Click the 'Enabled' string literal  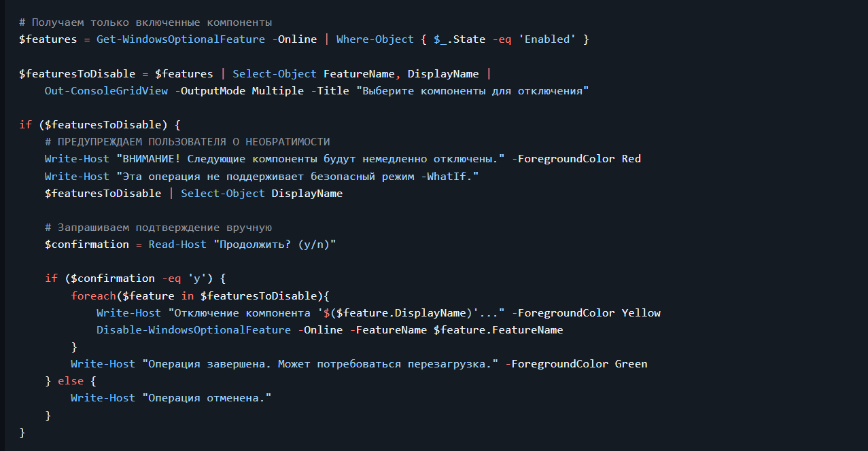[x=546, y=39]
